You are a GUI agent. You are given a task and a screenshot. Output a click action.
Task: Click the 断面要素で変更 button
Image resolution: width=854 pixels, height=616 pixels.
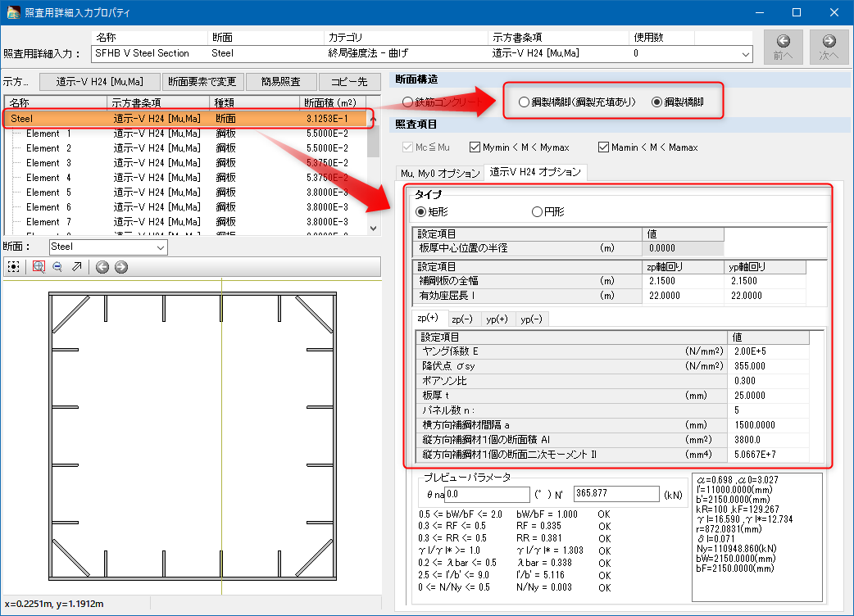pyautogui.click(x=202, y=81)
